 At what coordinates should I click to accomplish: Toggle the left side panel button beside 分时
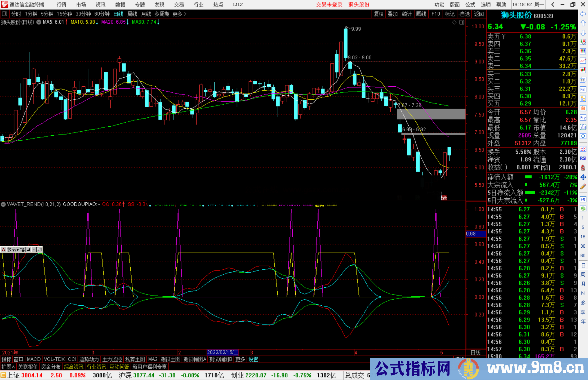[5, 14]
